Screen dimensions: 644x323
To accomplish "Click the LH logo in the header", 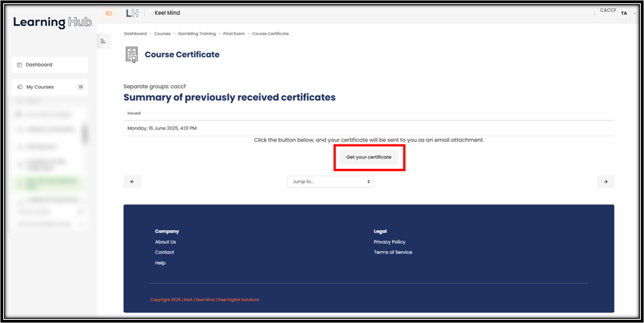I will (x=132, y=13).
